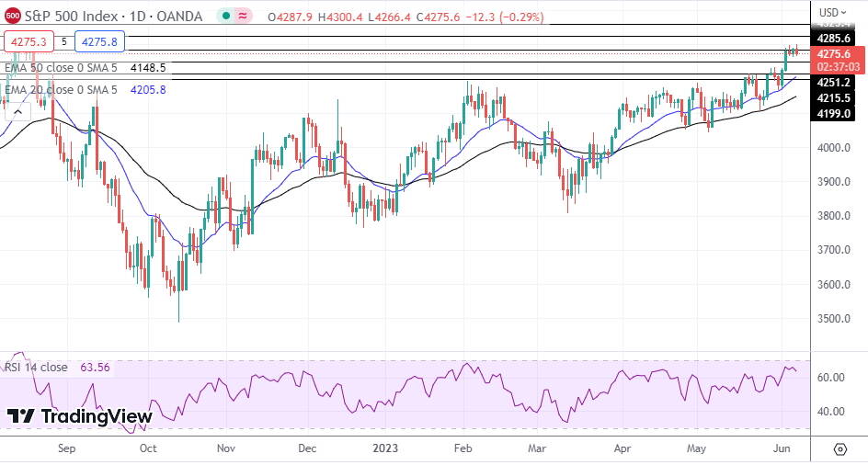This screenshot has height=465, width=868.
Task: Click the S&P 500 Index symbol title
Action: click(71, 16)
